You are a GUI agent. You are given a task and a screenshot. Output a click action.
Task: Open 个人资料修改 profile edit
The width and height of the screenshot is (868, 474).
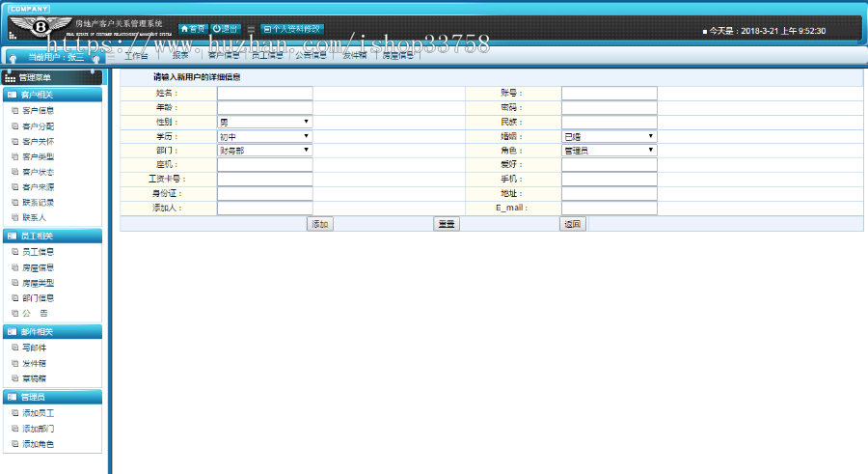(x=292, y=29)
